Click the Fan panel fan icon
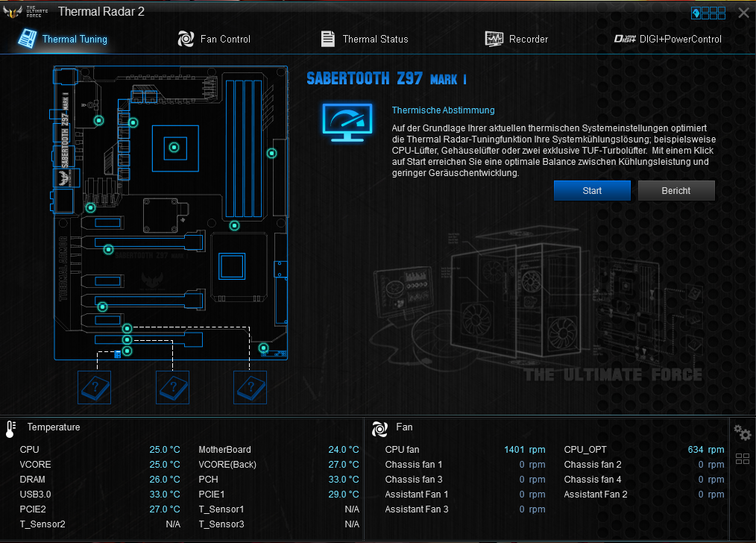The image size is (756, 543). tap(380, 429)
